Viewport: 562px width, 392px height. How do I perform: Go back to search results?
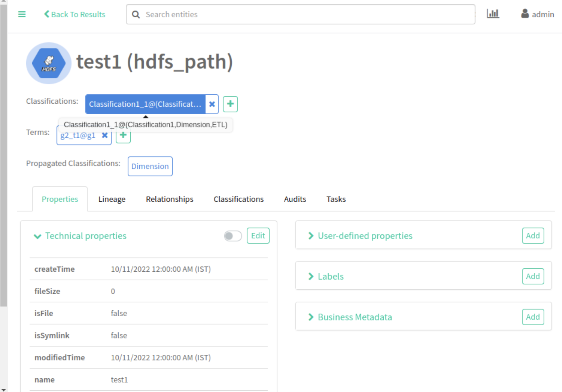click(x=75, y=14)
